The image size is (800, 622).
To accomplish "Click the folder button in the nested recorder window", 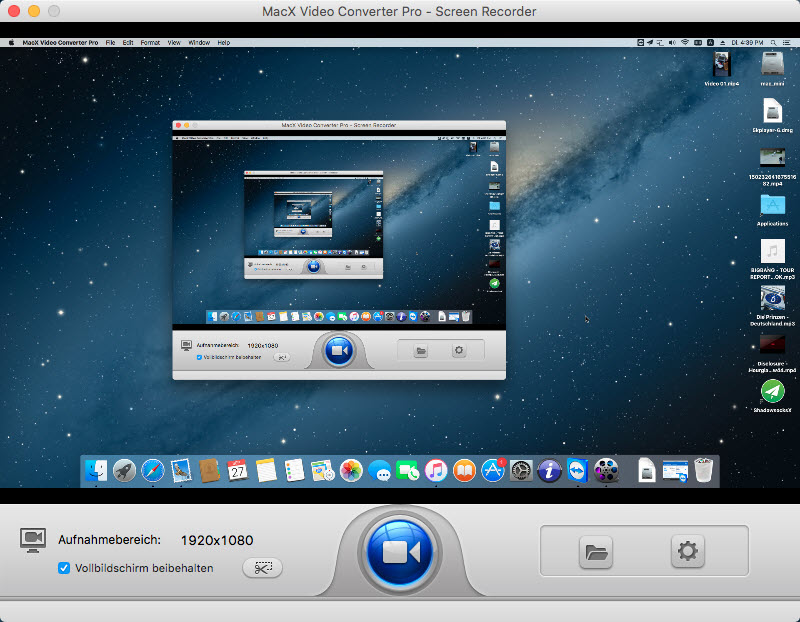I will tap(421, 351).
